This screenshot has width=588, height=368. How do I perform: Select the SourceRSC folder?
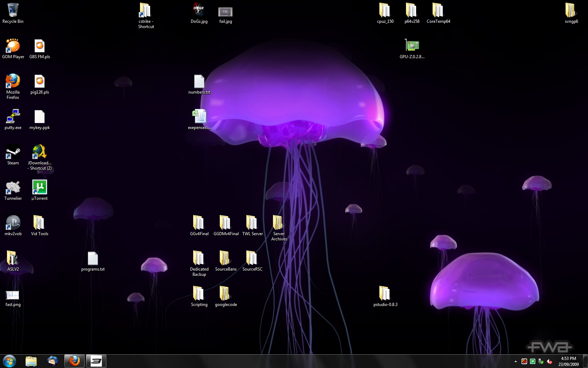(252, 261)
